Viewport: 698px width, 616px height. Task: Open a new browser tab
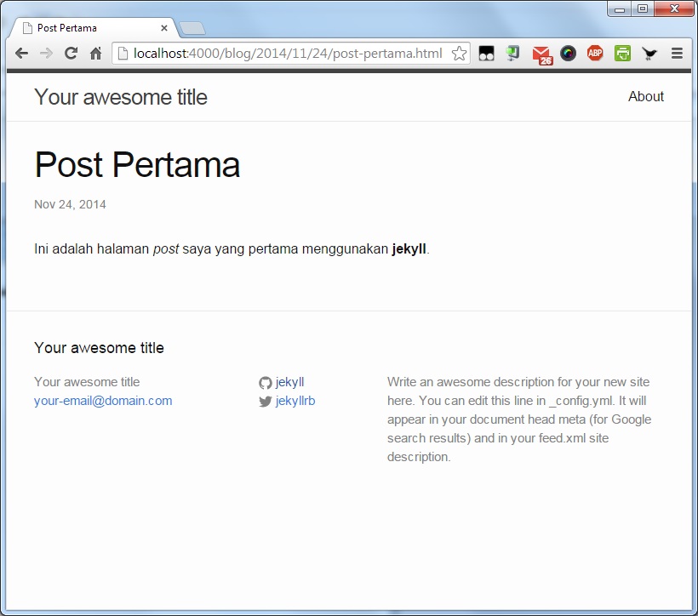coord(193,28)
